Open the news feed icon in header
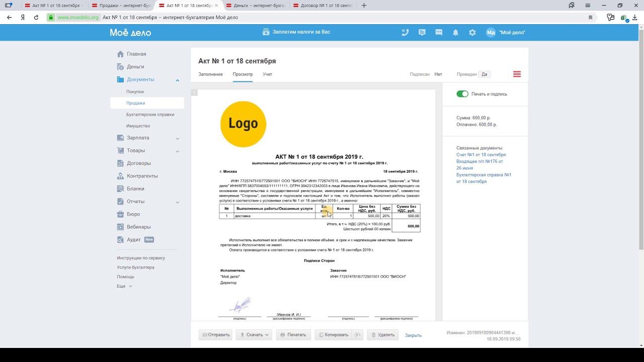644x362 pixels. pyautogui.click(x=422, y=32)
